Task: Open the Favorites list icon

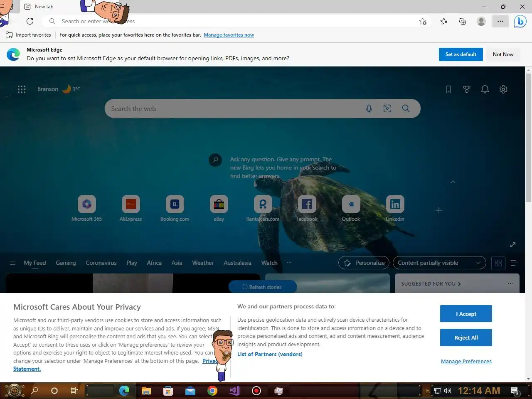Action: pos(444,21)
